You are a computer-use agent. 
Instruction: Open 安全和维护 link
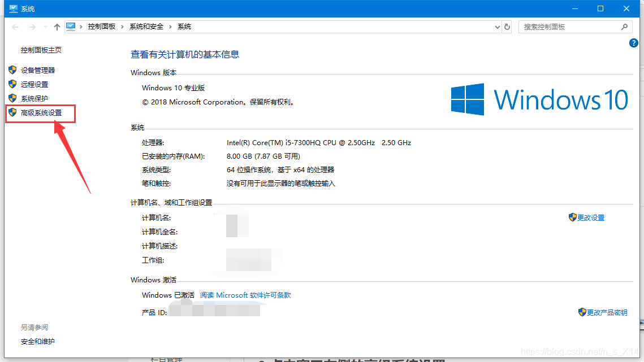click(x=38, y=342)
